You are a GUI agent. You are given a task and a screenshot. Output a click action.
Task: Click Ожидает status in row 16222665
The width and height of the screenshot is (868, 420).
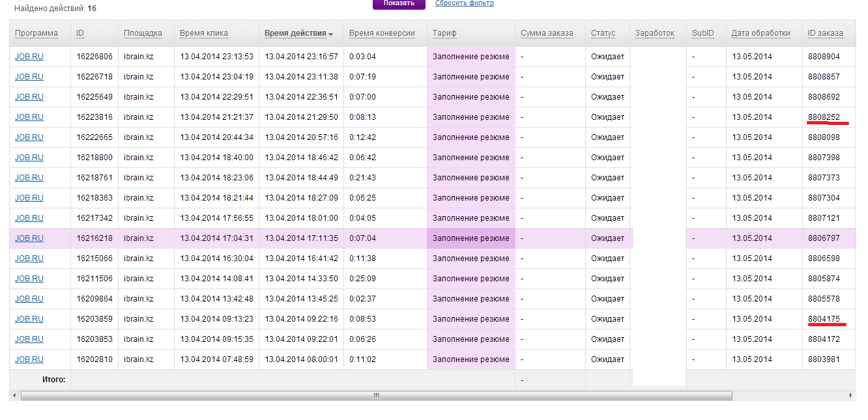coord(607,137)
